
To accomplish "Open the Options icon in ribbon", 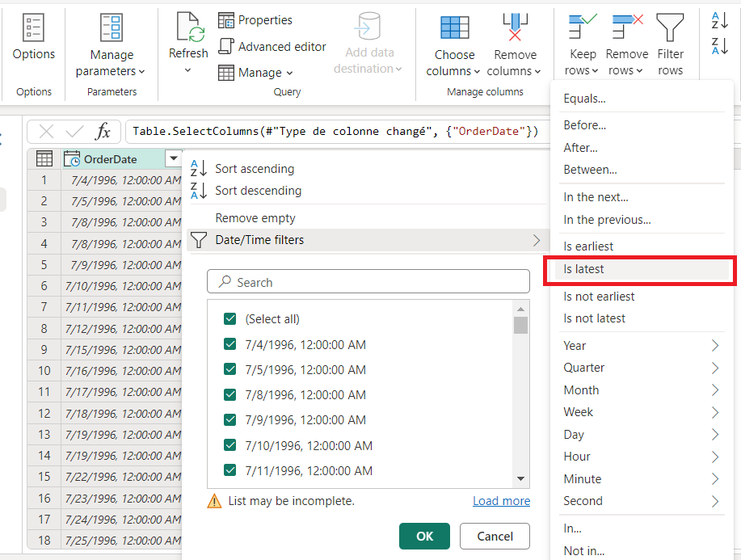I will (34, 27).
